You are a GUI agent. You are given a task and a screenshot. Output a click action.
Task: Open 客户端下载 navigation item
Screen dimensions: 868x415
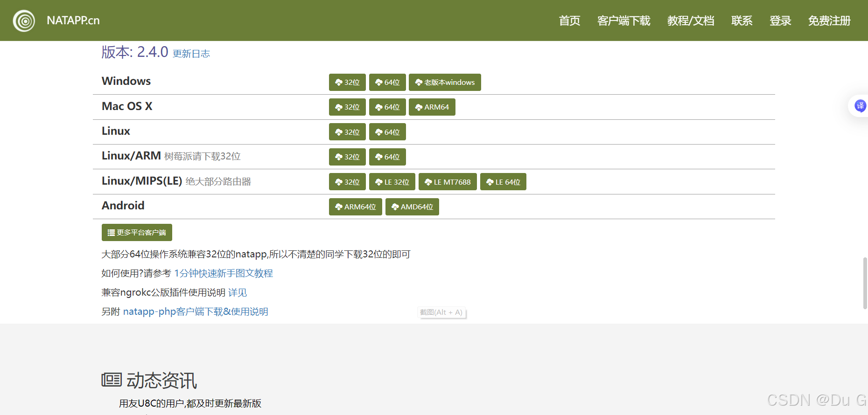(x=624, y=21)
